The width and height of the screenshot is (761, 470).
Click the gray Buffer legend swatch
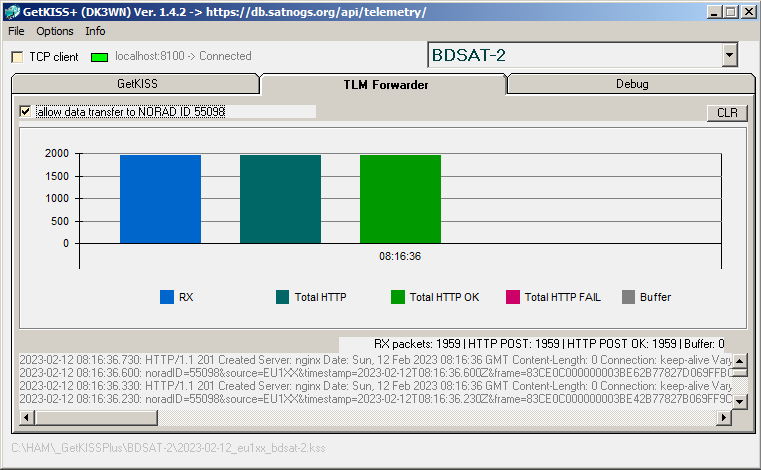click(628, 297)
